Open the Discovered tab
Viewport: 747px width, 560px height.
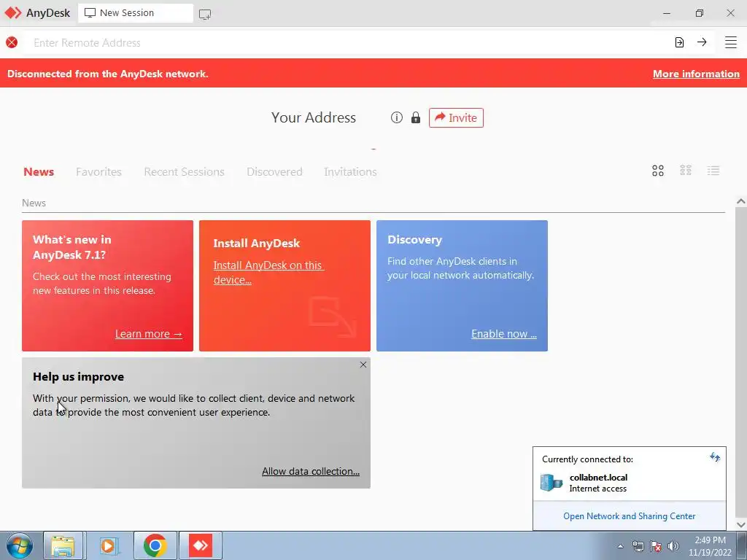tap(274, 171)
